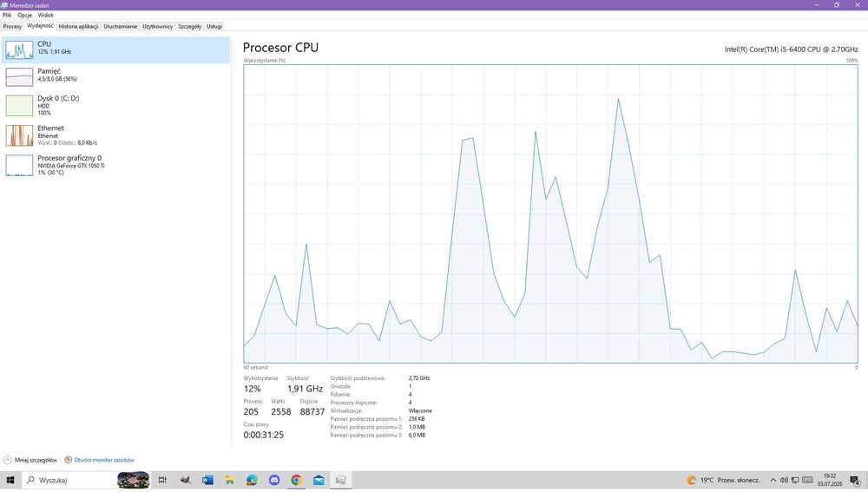Select the CPU performance graph thumbnail
This screenshot has width=868, height=492.
coord(19,49)
